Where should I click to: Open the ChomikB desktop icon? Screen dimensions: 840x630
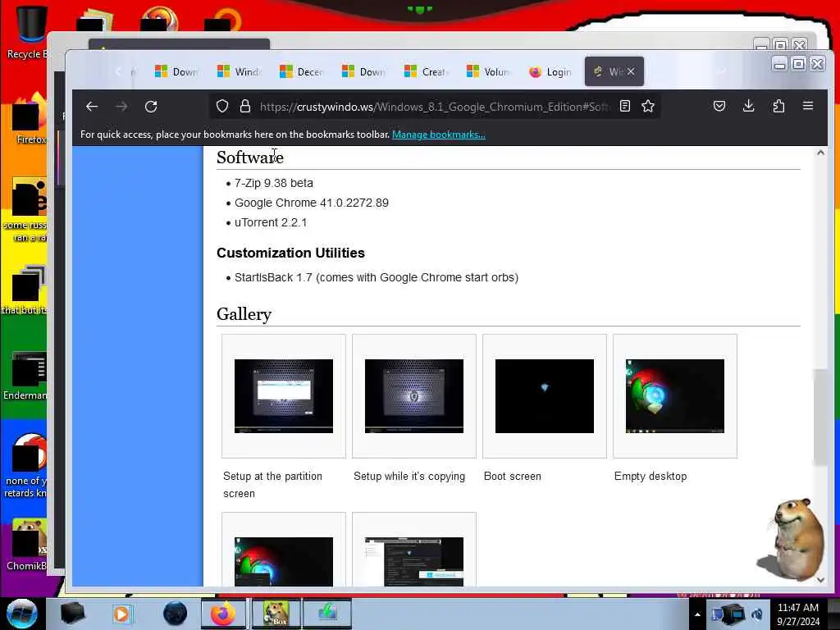click(x=27, y=546)
